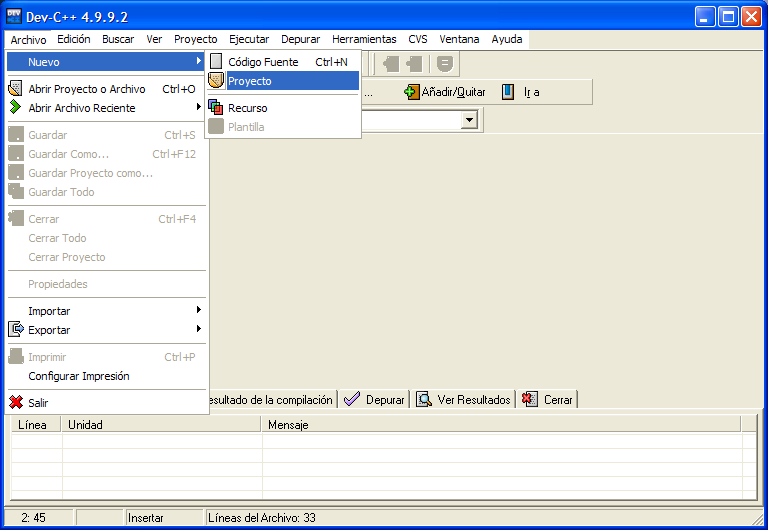Click the Ir a button
This screenshot has height=530, width=768.
pyautogui.click(x=521, y=92)
